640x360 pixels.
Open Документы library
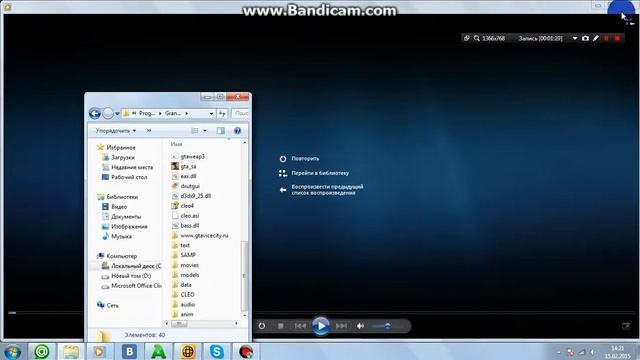(122, 217)
